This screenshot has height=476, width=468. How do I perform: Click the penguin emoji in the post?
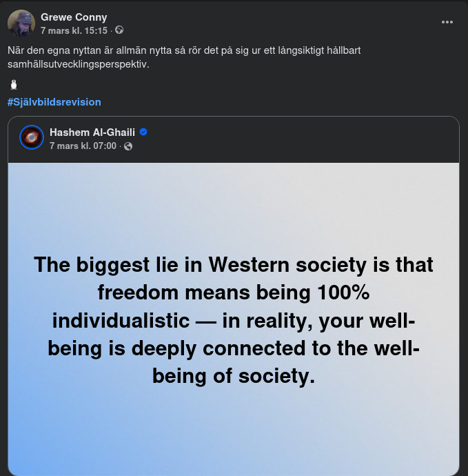pyautogui.click(x=14, y=85)
